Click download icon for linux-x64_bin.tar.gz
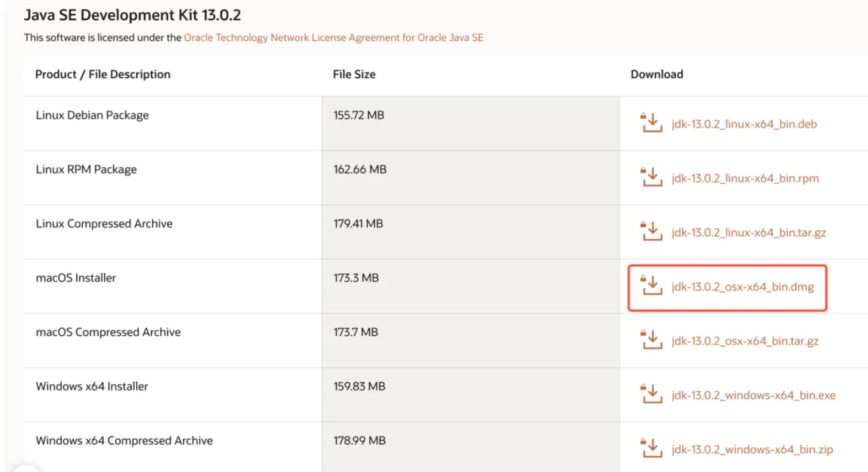 651,231
